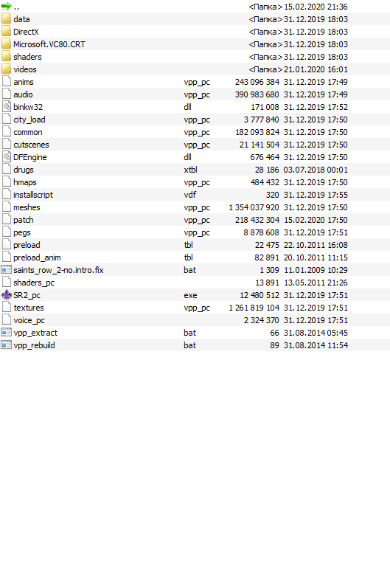This screenshot has width=390, height=588.
Task: Select the preload_anim tbl file
Action: [195, 257]
